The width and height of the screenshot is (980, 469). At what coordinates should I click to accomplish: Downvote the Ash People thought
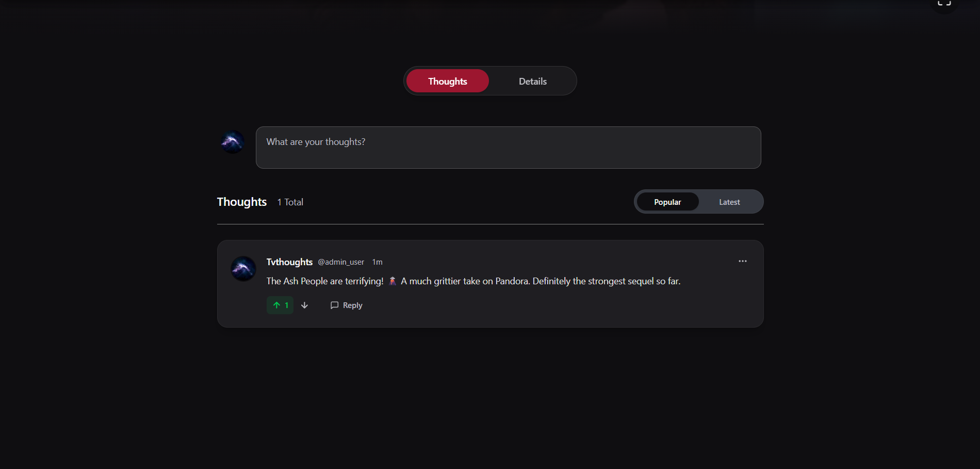[x=304, y=305]
